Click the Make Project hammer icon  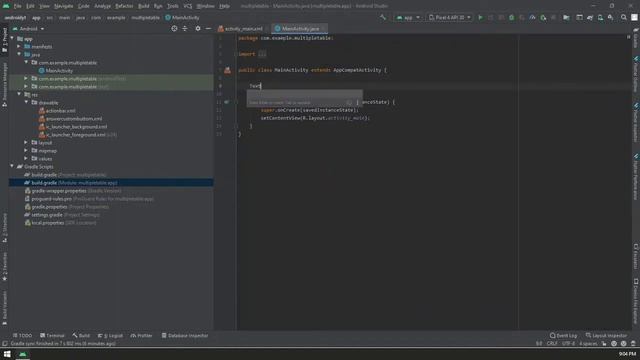[x=382, y=18]
